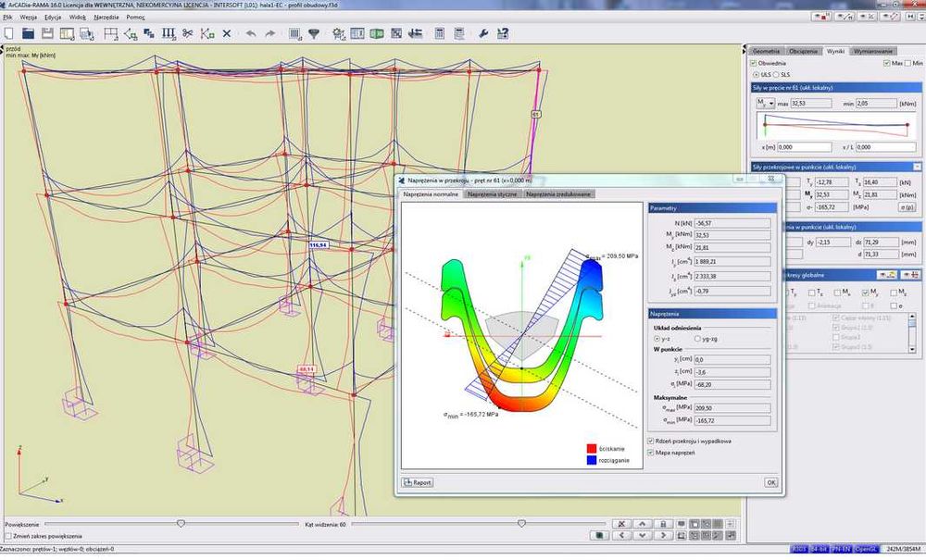Switch to Naprężenia styczne tab
The width and height of the screenshot is (926, 560).
point(491,194)
